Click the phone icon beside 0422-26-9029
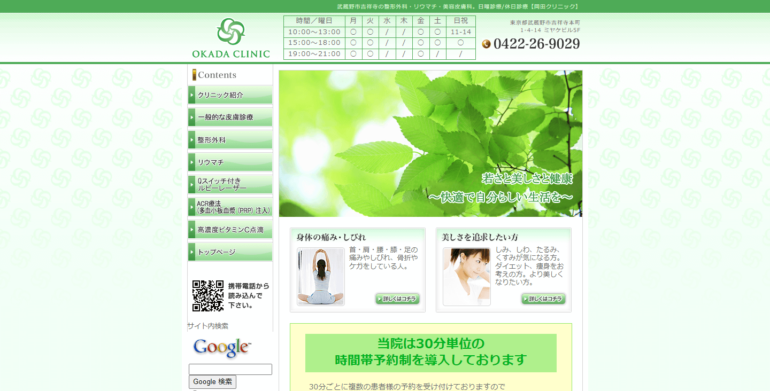Viewport: 770px width, 391px height. click(486, 44)
